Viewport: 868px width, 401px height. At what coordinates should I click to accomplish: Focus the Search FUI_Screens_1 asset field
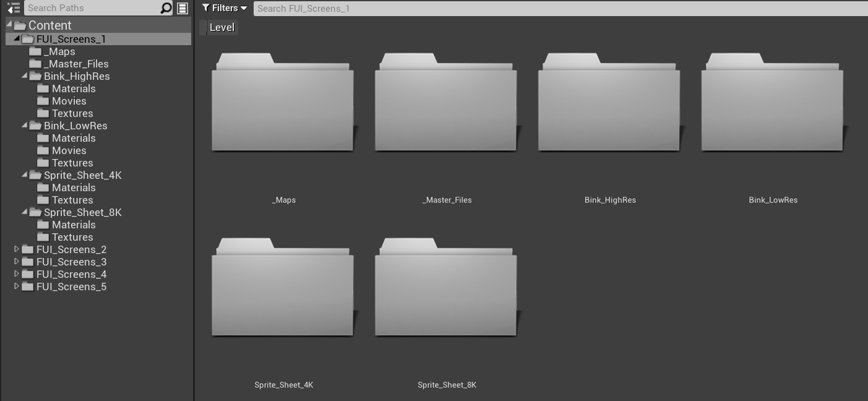click(557, 8)
